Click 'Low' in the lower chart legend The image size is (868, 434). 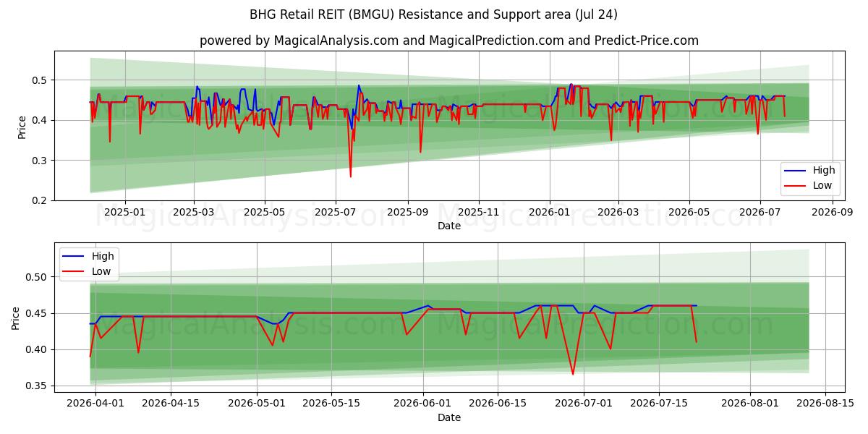[x=101, y=271]
